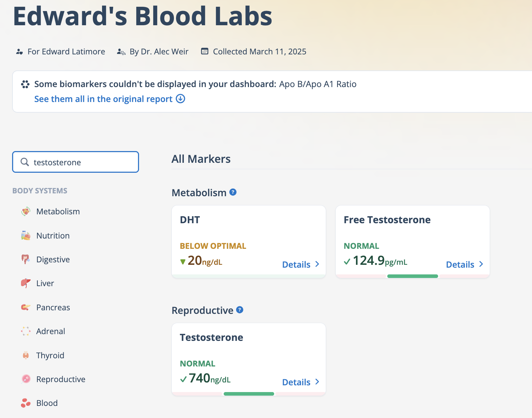Expand Free Testosterone Details chevron
The height and width of the screenshot is (418, 532).
pyautogui.click(x=481, y=264)
